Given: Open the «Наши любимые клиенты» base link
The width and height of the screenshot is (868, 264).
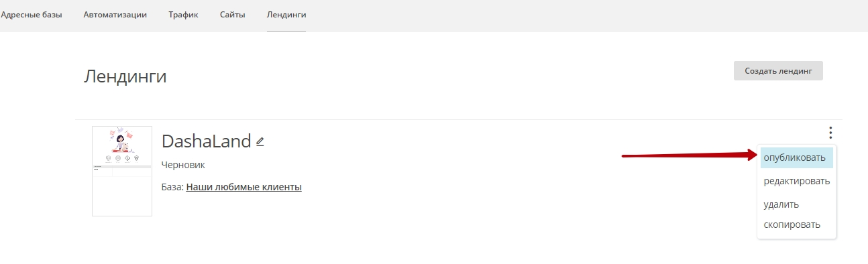Looking at the screenshot, I should pos(243,187).
